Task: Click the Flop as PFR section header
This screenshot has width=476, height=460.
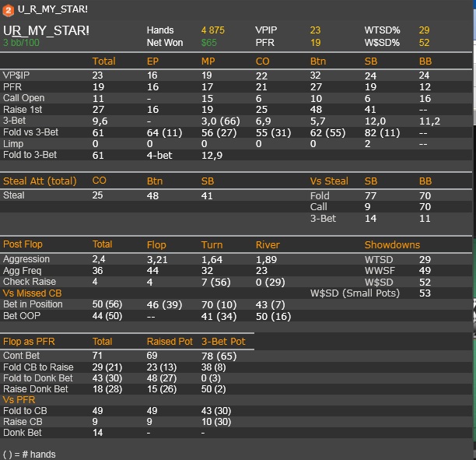Action: [x=29, y=342]
